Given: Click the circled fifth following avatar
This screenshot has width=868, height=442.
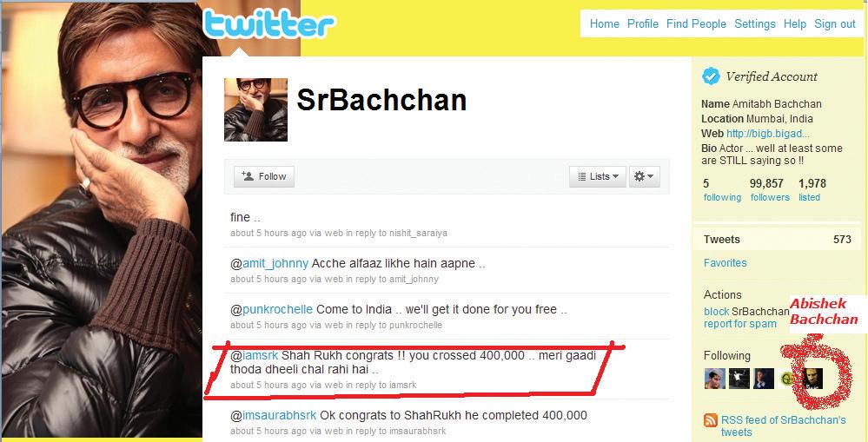Looking at the screenshot, I should pos(812,379).
